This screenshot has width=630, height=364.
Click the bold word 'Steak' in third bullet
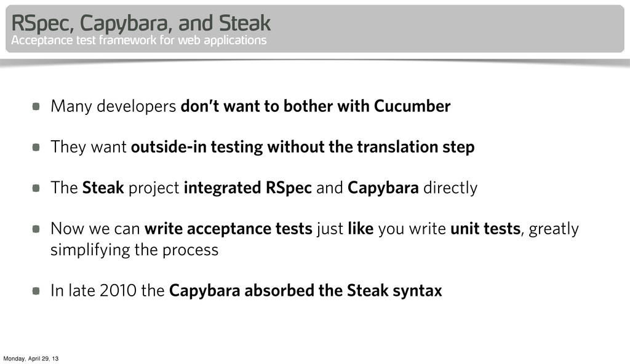[x=103, y=188]
